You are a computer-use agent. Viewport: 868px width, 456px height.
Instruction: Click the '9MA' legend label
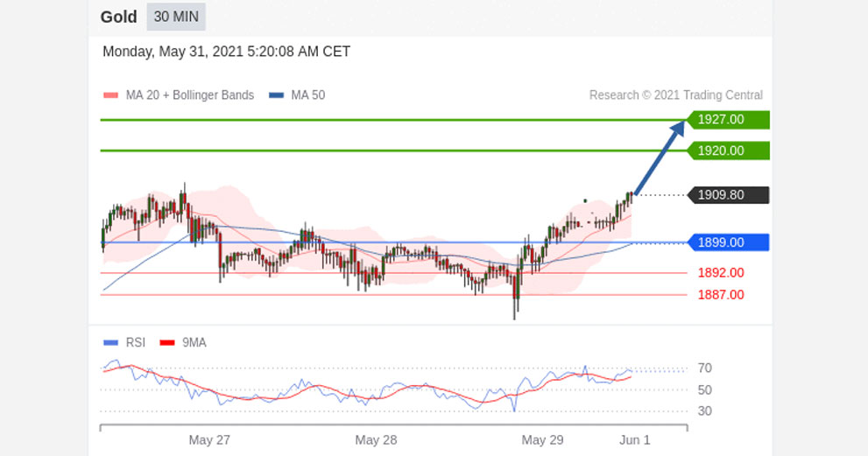click(194, 342)
